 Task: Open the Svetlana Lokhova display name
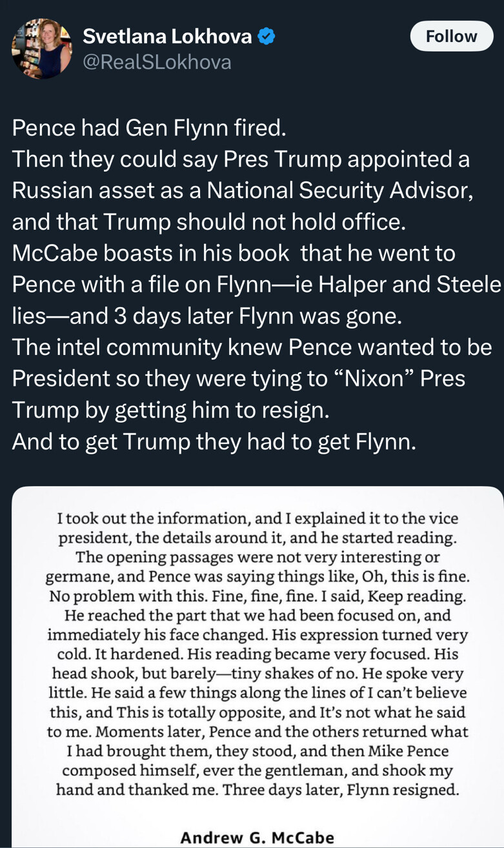167,37
